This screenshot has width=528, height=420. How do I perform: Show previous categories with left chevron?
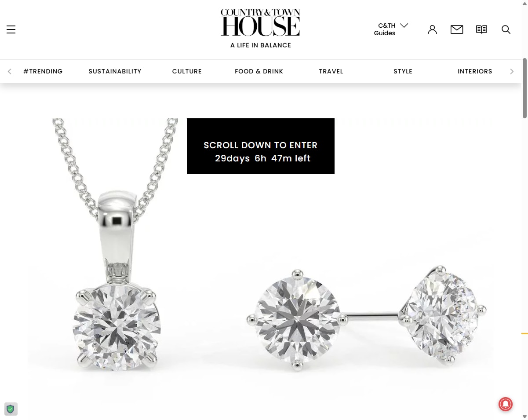click(10, 71)
